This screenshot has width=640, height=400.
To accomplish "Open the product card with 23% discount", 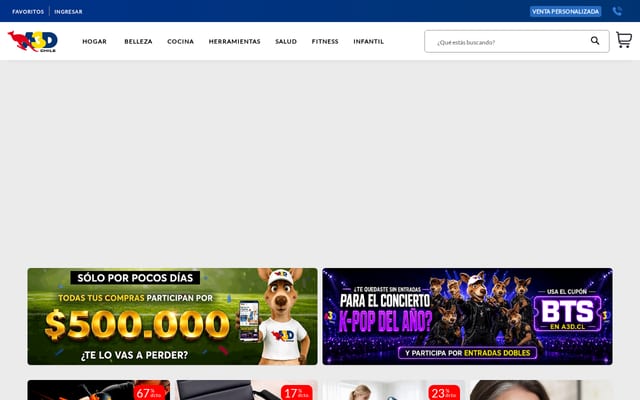I will click(x=393, y=390).
